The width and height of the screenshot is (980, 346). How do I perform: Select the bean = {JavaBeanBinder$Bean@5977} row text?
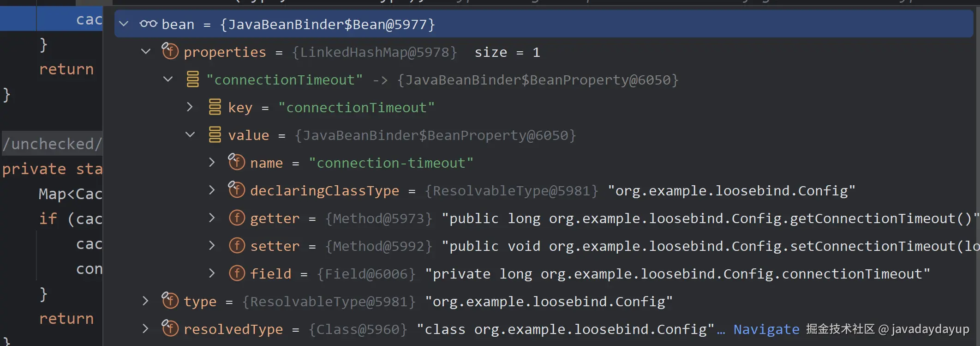(x=298, y=24)
